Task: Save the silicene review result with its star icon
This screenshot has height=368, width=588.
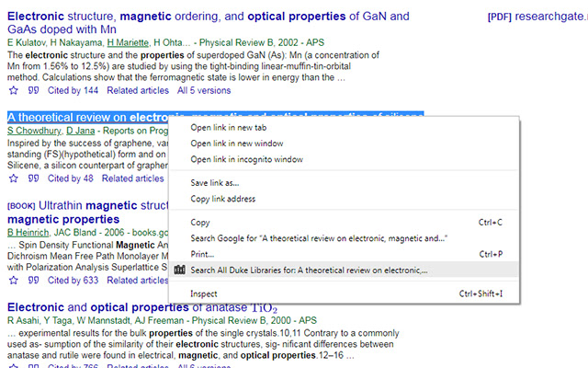Action: coord(13,178)
